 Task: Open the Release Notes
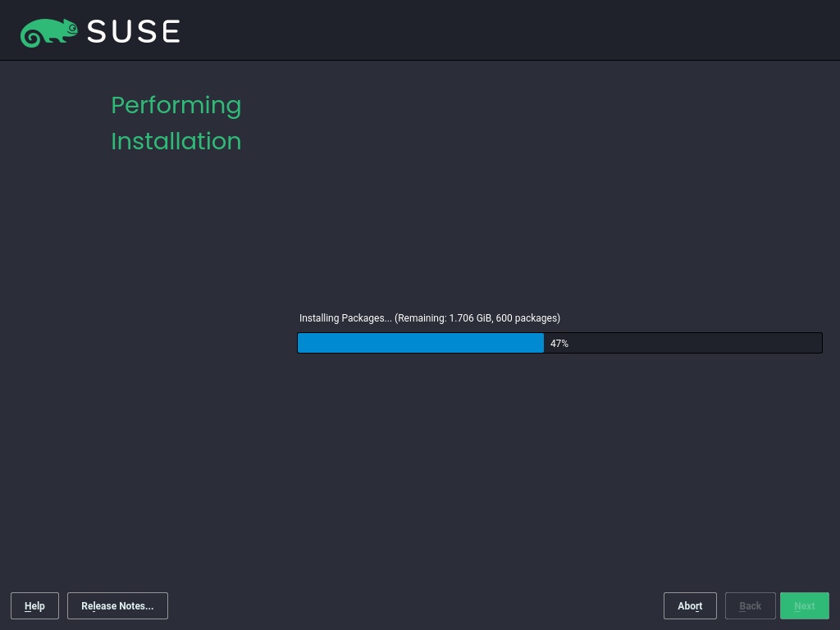click(x=117, y=606)
